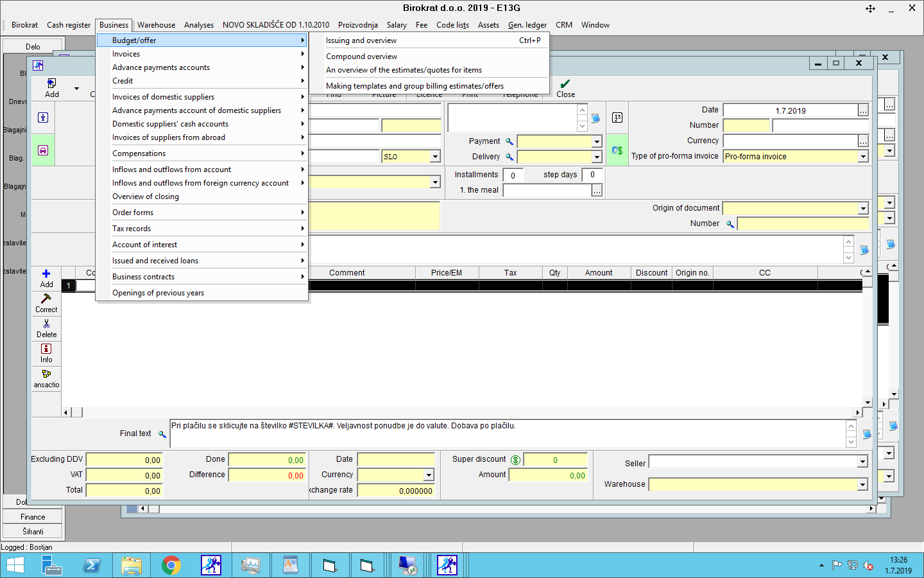Click the green Super discount icon
The image size is (924, 578).
tap(516, 460)
